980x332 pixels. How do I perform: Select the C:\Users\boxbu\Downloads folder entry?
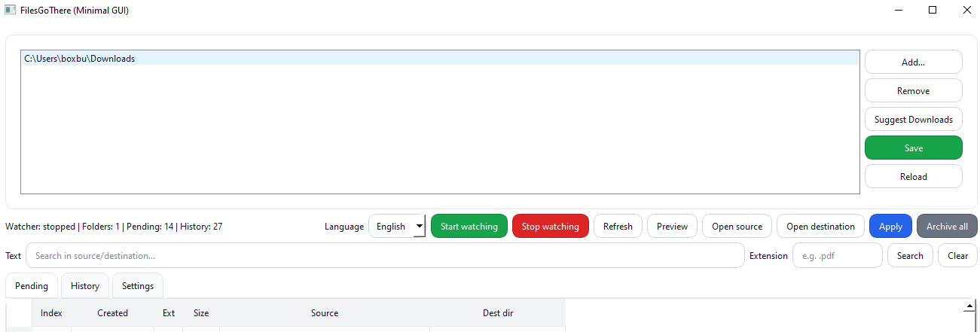[x=440, y=58]
